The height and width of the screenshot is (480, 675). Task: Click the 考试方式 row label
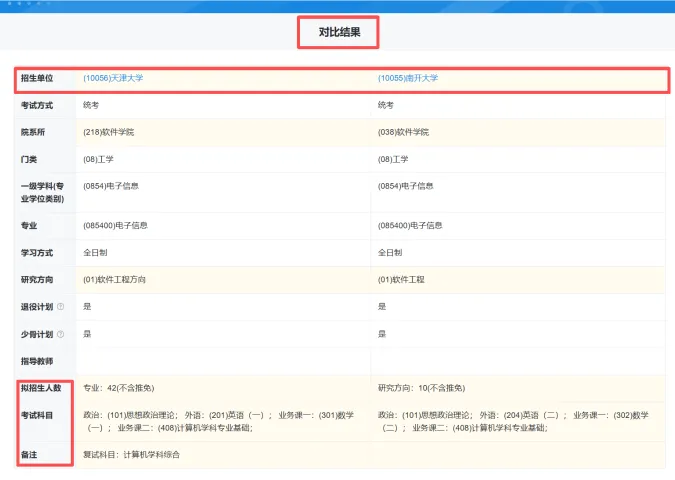pos(37,105)
